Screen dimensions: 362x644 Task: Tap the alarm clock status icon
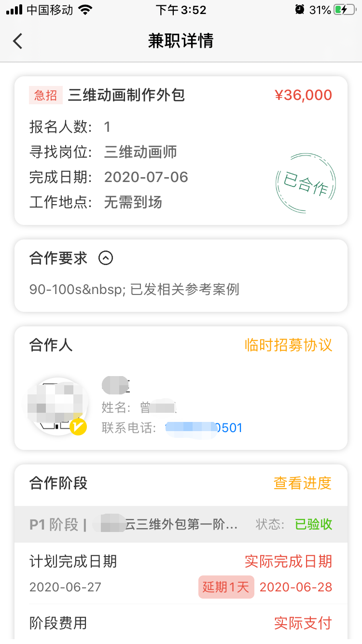pyautogui.click(x=300, y=10)
